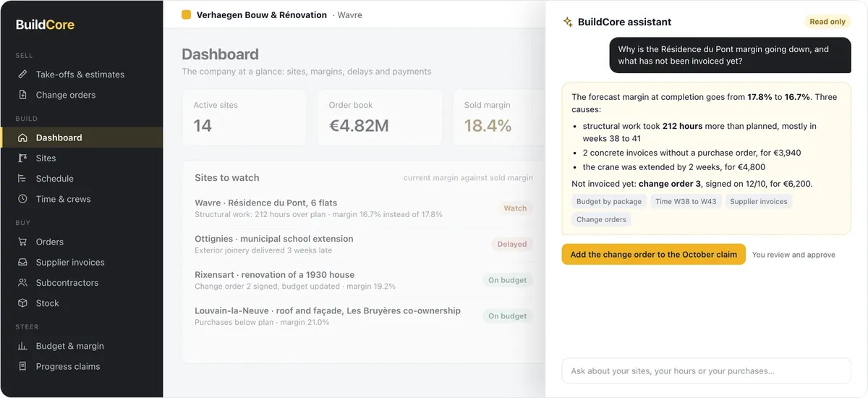Open Change orders in sidebar

pyautogui.click(x=81, y=95)
